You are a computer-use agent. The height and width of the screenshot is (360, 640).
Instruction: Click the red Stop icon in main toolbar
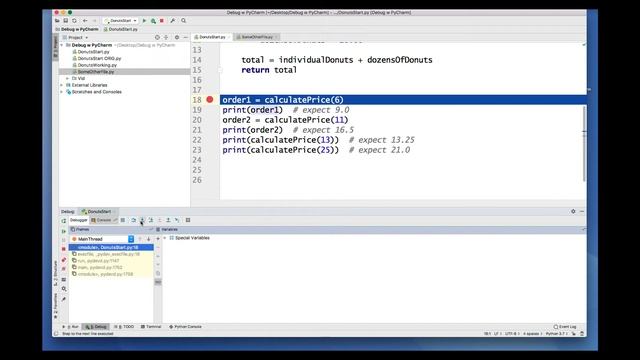click(x=162, y=21)
